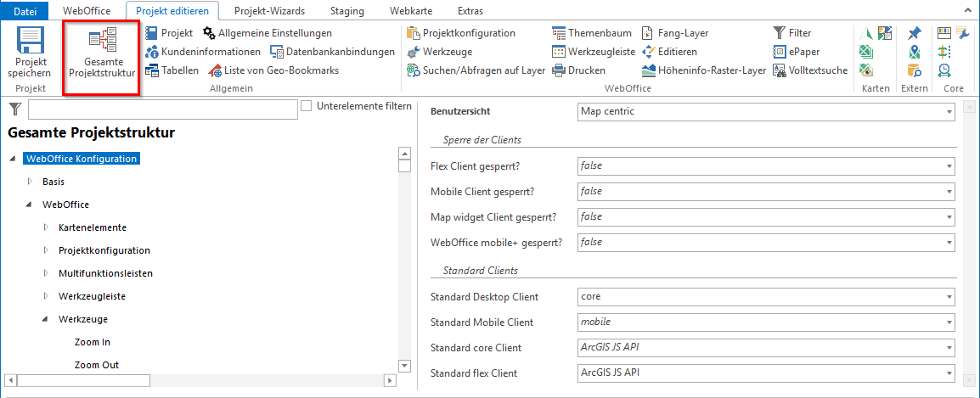This screenshot has width=980, height=398.
Task: Collapse the WebOffice tree node
Action: [x=30, y=205]
